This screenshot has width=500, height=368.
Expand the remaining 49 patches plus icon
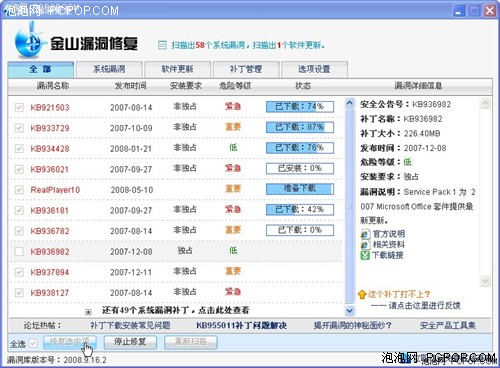coord(88,312)
